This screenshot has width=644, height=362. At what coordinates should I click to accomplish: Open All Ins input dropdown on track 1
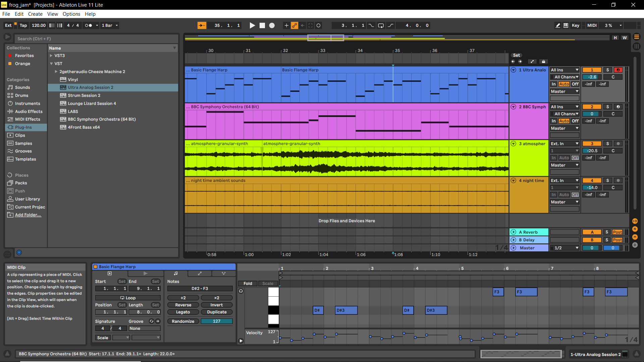[x=565, y=70]
